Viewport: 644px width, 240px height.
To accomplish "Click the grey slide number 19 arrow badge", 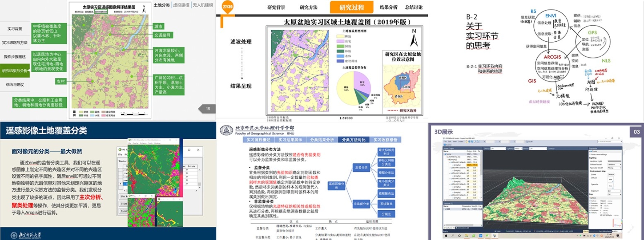I will coord(207,109).
